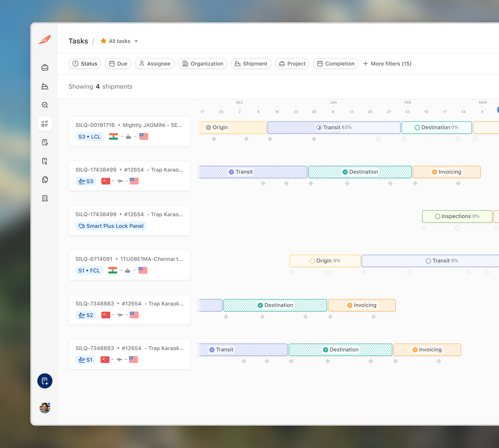Open the magnifier checkmark inspection icon
Image resolution: width=499 pixels, height=448 pixels.
point(45,105)
